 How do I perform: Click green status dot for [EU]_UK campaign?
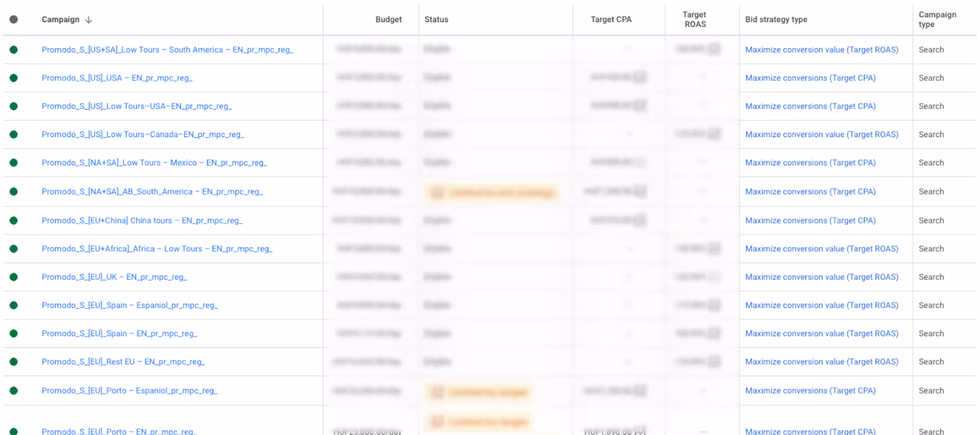[x=13, y=277]
